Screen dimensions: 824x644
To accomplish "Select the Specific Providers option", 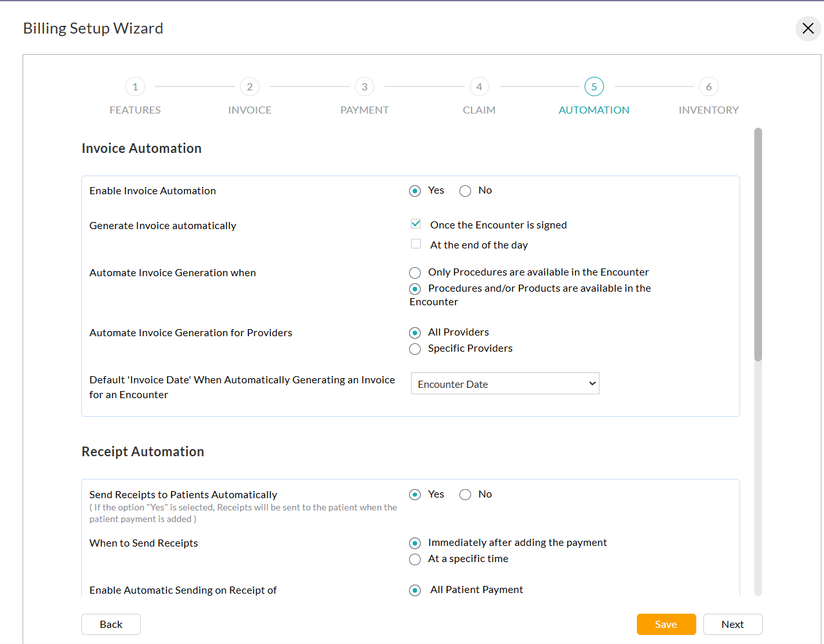I will click(x=415, y=348).
